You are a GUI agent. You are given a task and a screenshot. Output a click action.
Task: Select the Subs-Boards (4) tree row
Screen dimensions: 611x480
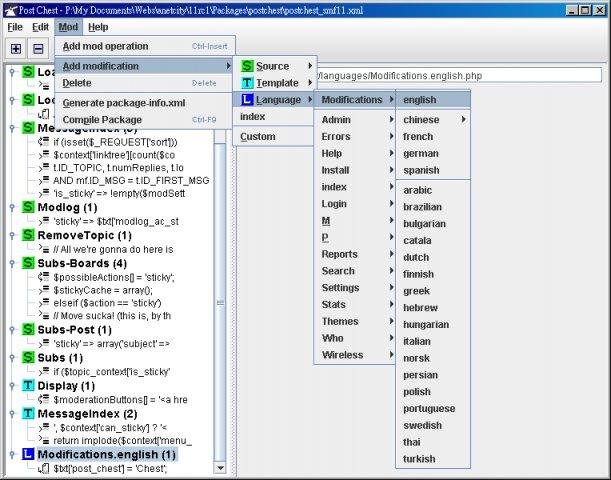click(82, 263)
